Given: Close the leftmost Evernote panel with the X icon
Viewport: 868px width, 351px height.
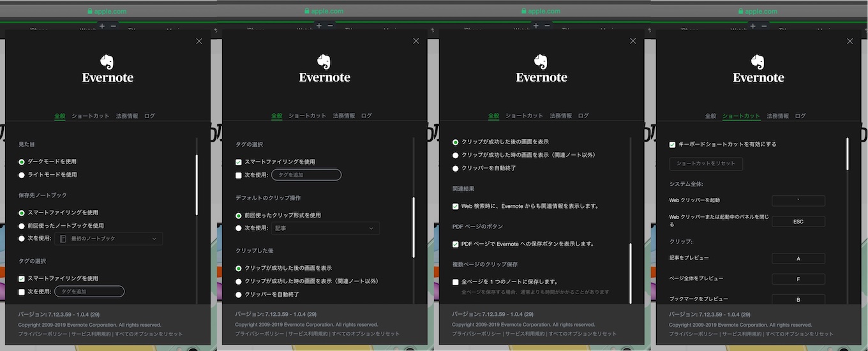Looking at the screenshot, I should coord(199,41).
